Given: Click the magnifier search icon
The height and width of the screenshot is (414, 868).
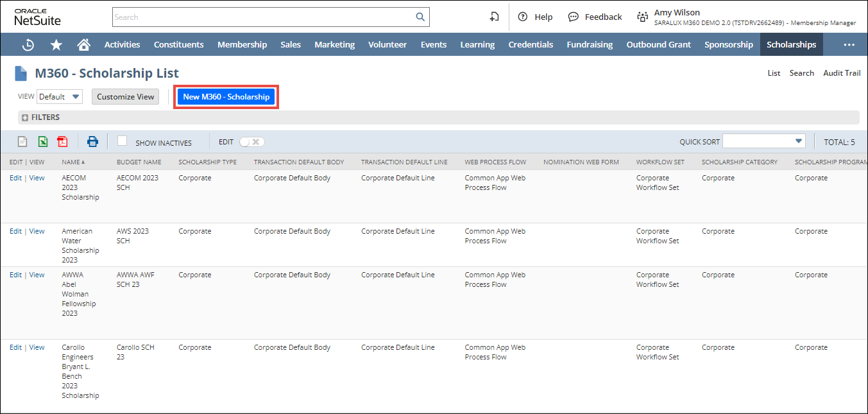Looking at the screenshot, I should (420, 17).
